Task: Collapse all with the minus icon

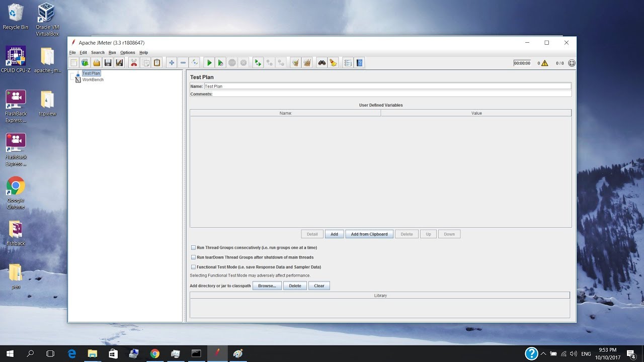Action: tap(183, 63)
